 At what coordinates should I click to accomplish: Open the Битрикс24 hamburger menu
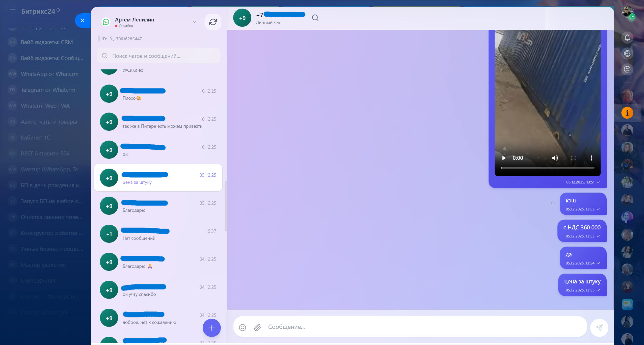pos(12,11)
